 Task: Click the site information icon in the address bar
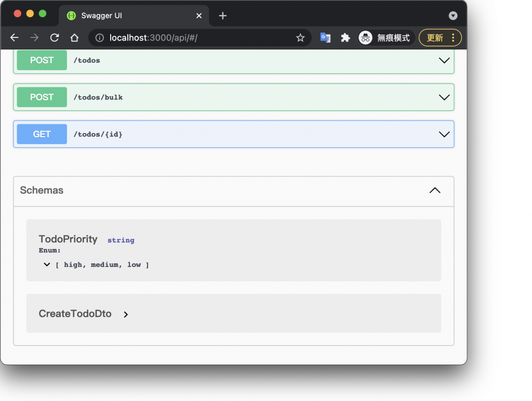[x=100, y=37]
